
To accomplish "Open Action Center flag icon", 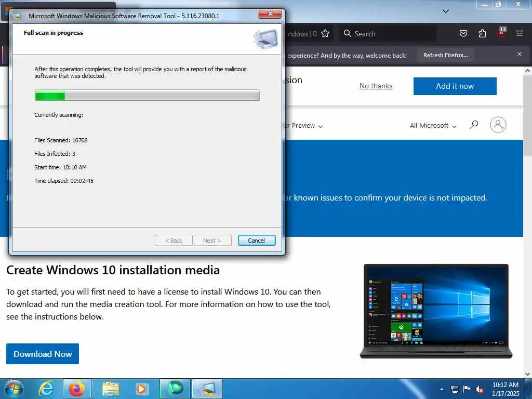I will point(467,389).
